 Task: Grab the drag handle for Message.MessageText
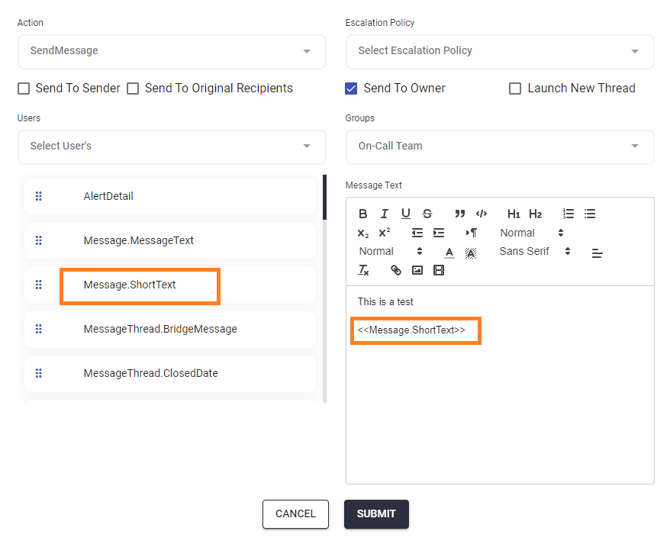(x=38, y=241)
